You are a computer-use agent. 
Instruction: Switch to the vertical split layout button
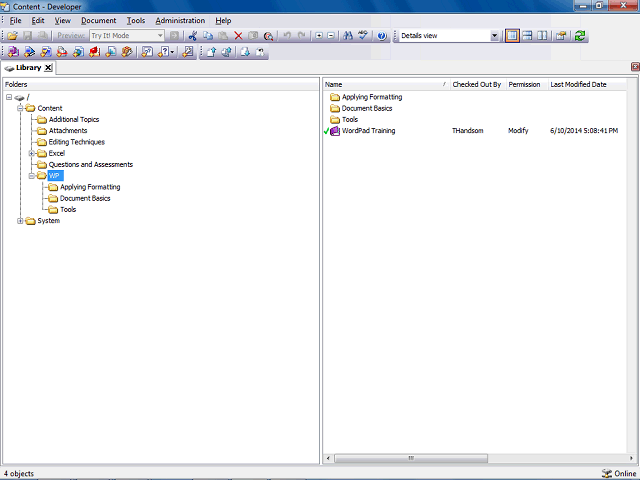[x=542, y=36]
